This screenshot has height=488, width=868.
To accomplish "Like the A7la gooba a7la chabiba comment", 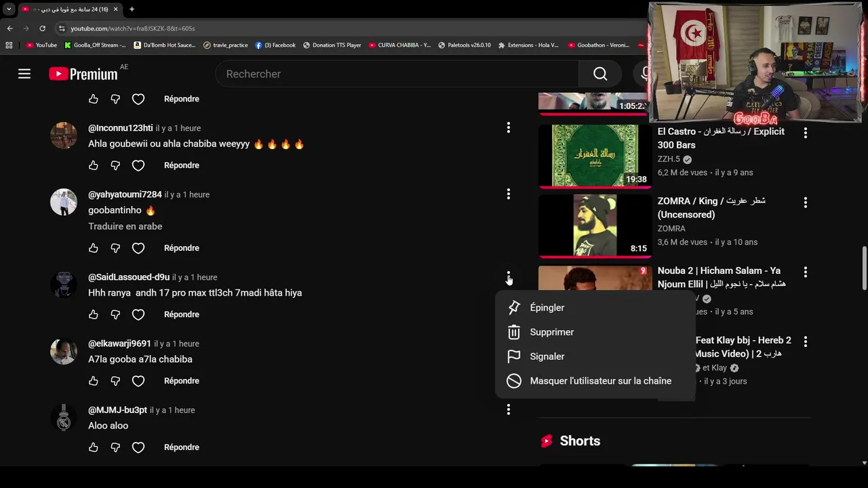I will pyautogui.click(x=94, y=381).
